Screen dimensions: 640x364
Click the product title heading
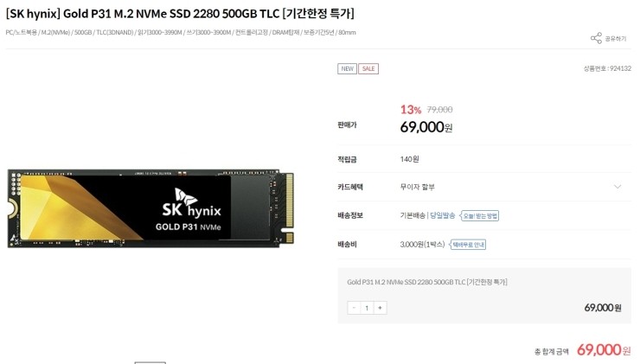click(x=180, y=14)
